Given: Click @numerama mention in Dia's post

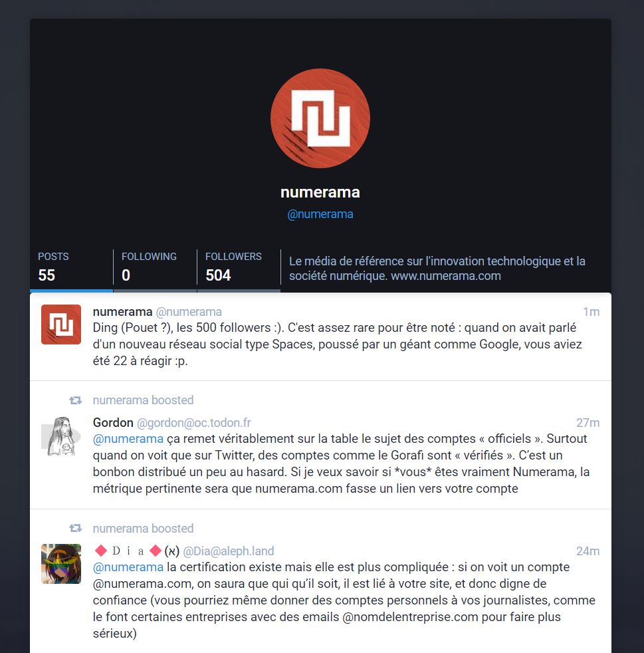Looking at the screenshot, I should tap(128, 567).
